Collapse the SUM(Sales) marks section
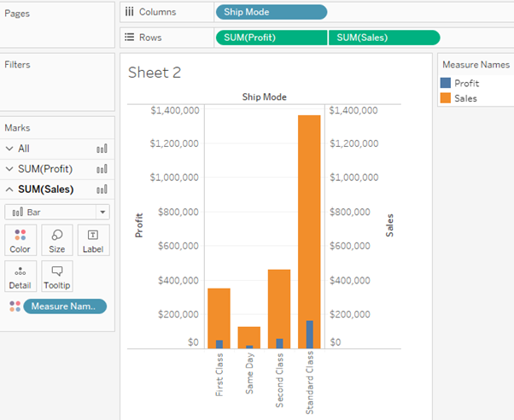This screenshot has height=420, width=514. [9, 190]
